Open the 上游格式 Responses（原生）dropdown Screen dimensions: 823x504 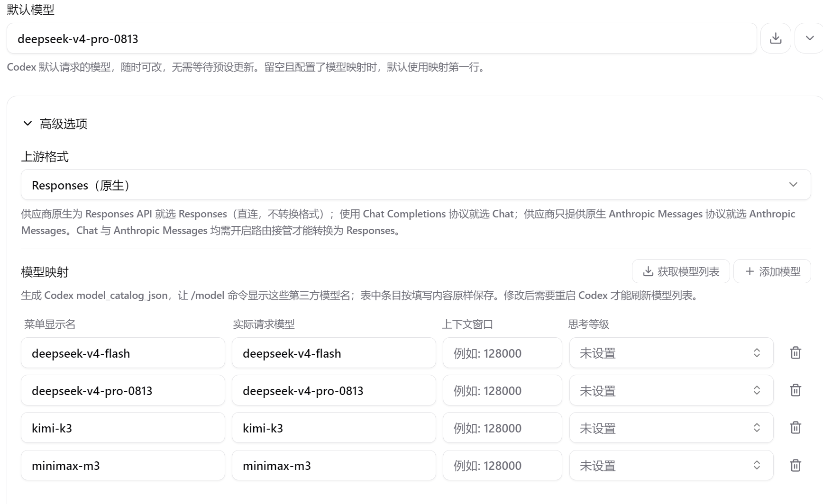tap(416, 185)
